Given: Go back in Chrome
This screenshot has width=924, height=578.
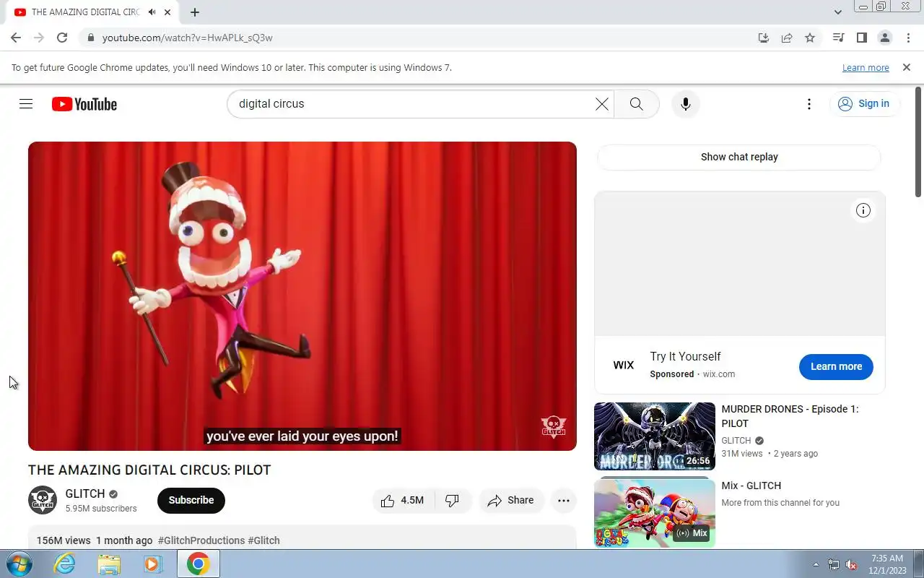Looking at the screenshot, I should tap(16, 38).
